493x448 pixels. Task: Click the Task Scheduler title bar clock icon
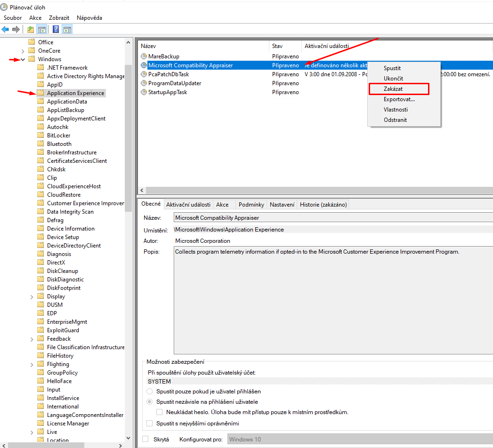(x=4, y=7)
